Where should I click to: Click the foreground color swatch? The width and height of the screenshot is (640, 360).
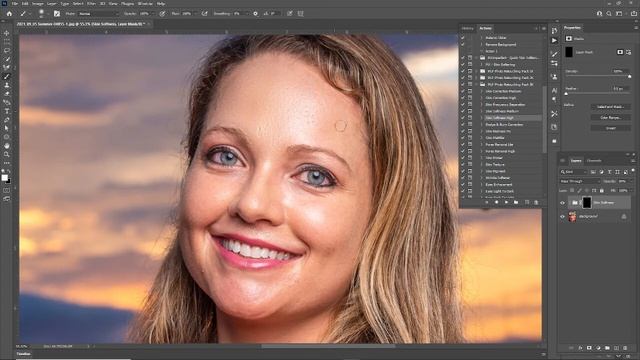(4, 178)
